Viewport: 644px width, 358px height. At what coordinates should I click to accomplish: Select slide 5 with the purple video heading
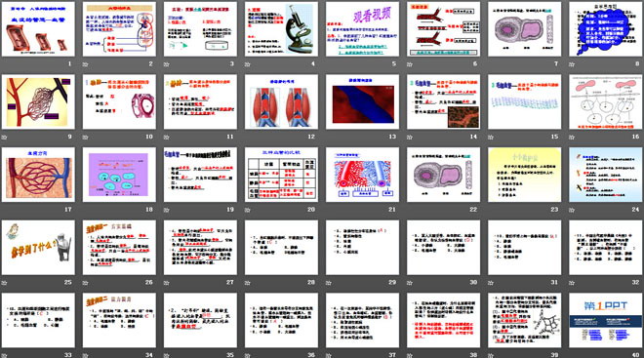click(362, 29)
